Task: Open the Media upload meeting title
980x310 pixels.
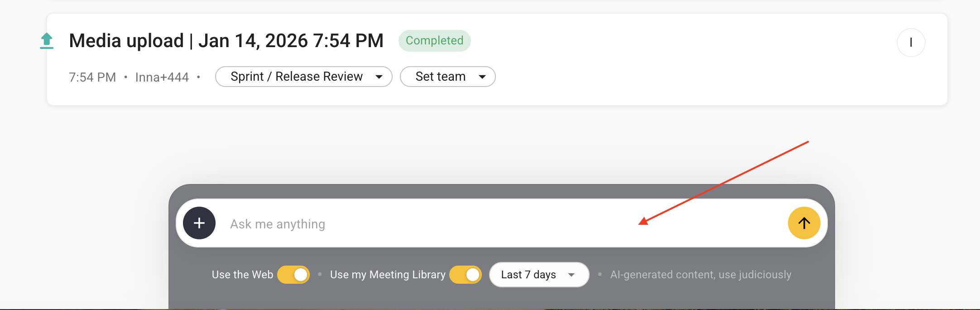Action: pyautogui.click(x=226, y=40)
